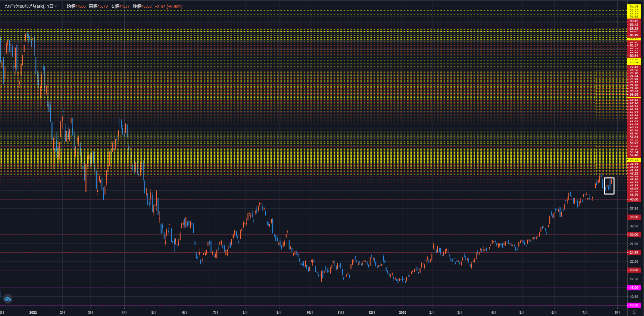Expand the symbol legend chevron after 1日

point(56,6)
